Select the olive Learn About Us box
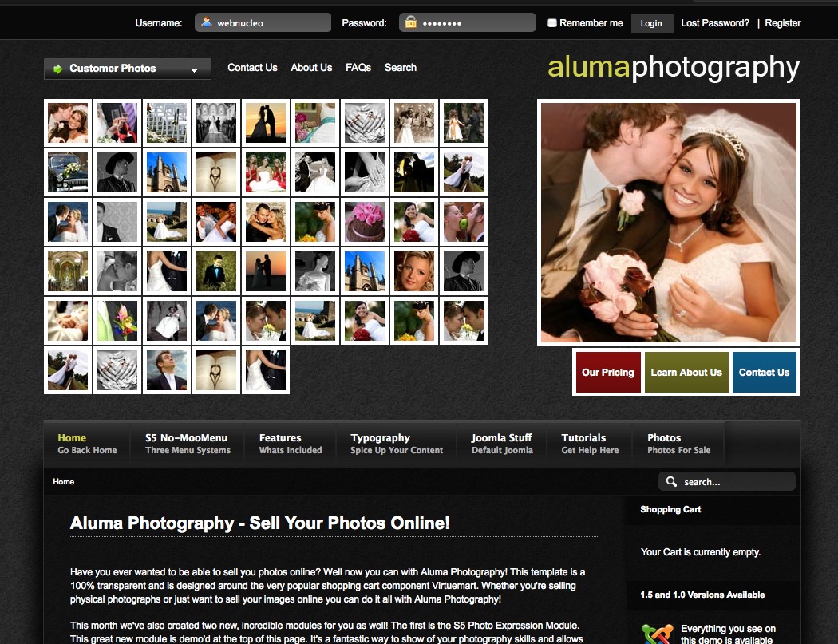The width and height of the screenshot is (838, 644). (x=686, y=373)
